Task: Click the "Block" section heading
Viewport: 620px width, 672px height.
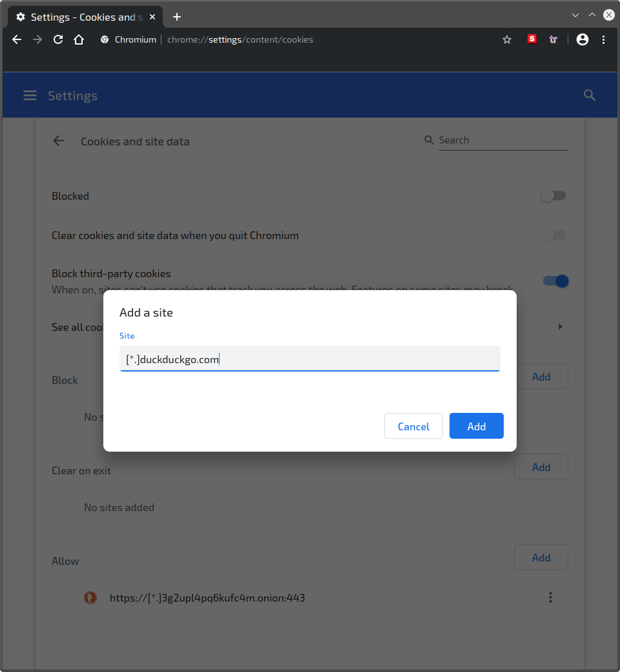Action: point(65,380)
